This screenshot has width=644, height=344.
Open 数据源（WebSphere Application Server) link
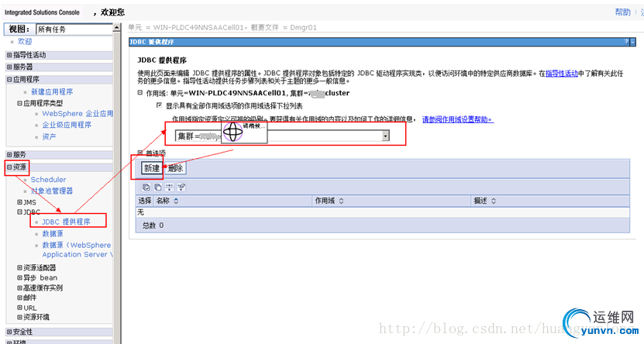click(77, 249)
